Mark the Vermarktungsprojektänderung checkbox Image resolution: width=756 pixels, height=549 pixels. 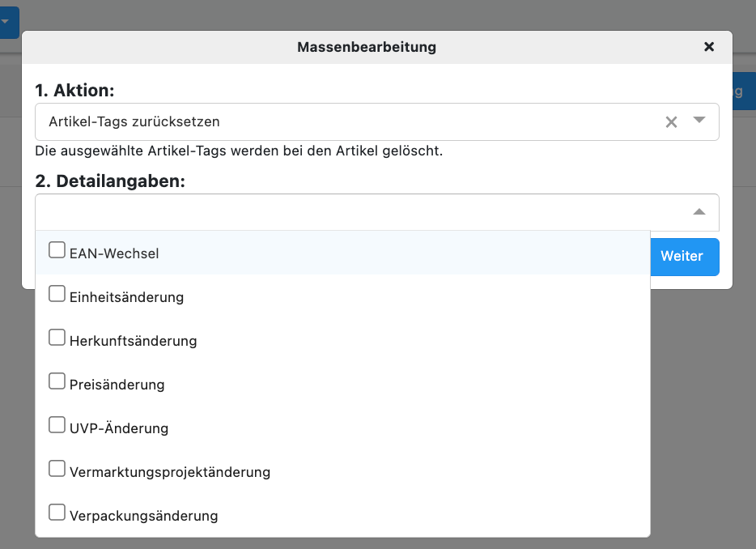tap(57, 470)
